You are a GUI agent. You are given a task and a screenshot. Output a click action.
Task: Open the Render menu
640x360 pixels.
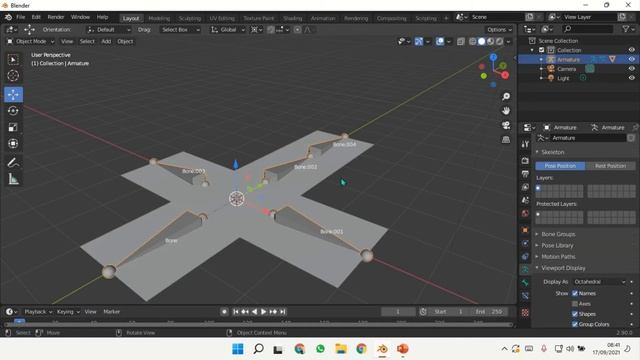56,17
